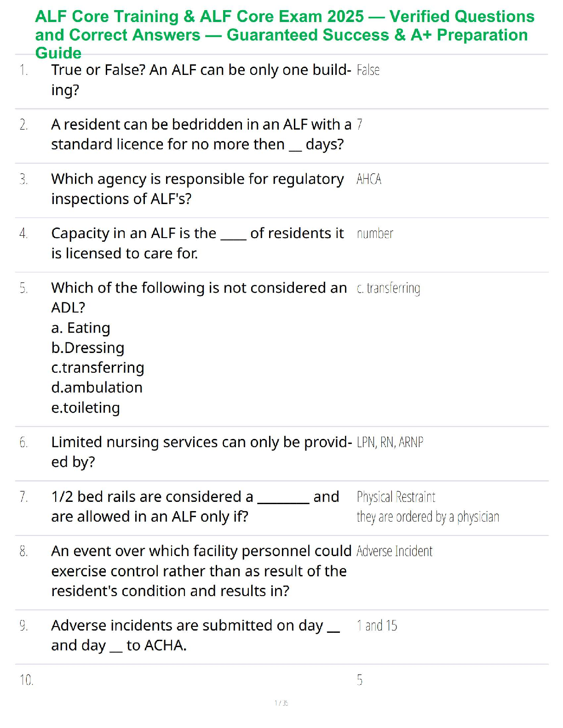The image size is (563, 728).
Task: Click the answer "7" beside question 2
Action: point(360,125)
